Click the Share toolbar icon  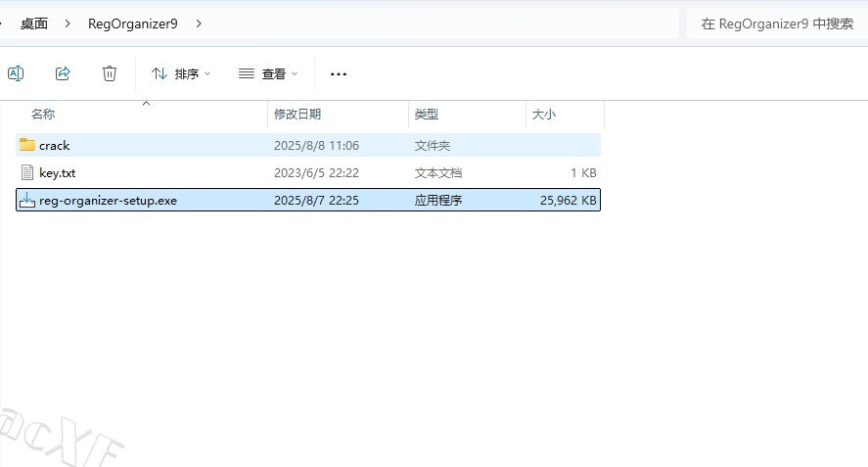click(x=63, y=73)
